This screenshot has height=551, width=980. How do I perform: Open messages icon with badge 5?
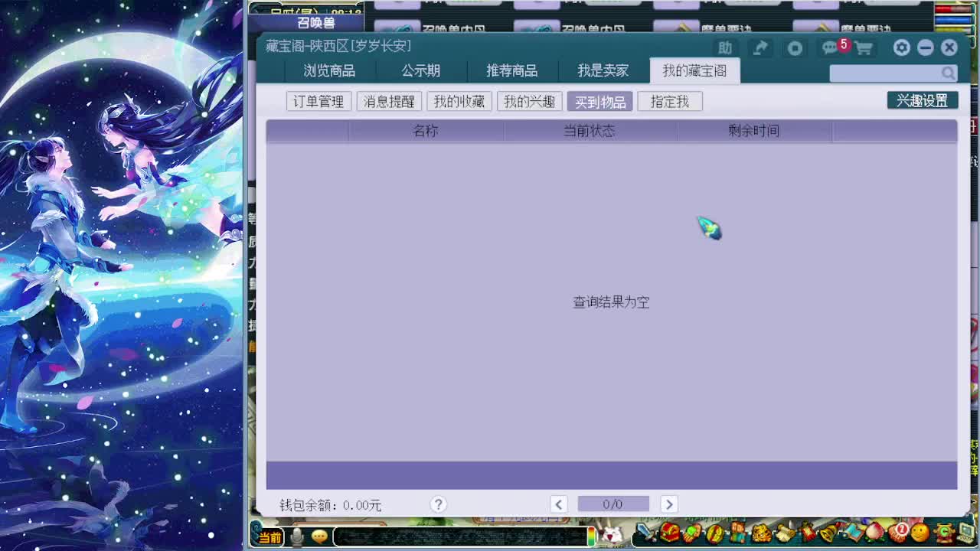point(833,47)
